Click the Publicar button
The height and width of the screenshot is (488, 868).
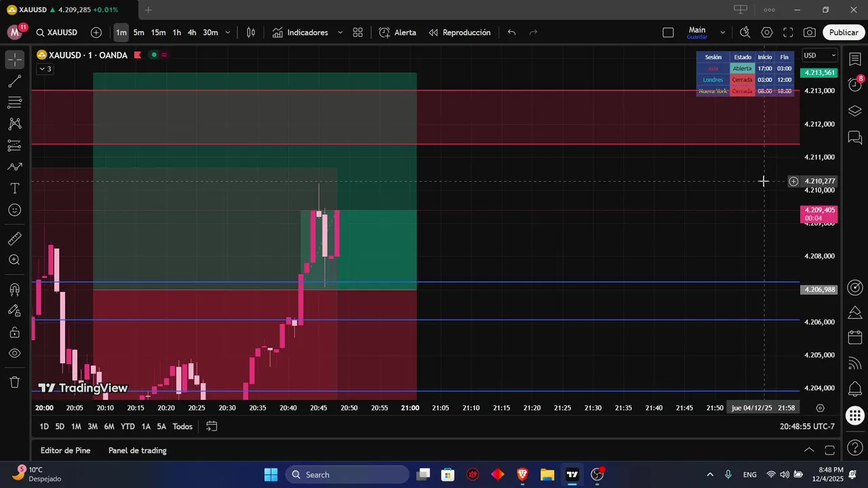[x=844, y=33]
